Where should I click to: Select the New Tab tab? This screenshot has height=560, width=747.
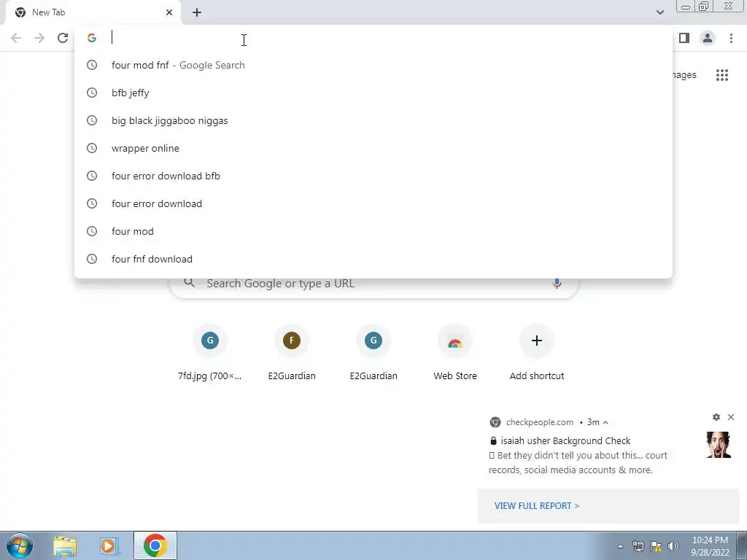point(93,12)
